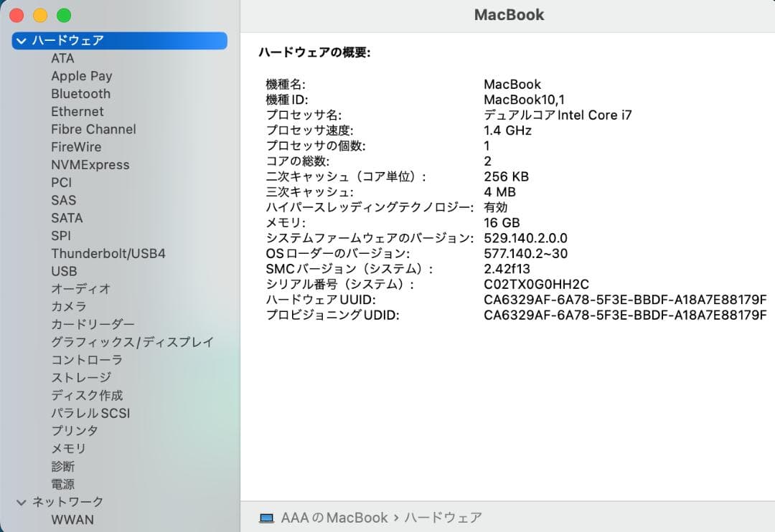Open 電源 sidebar entry
Screen dimensions: 775x532
pyautogui.click(x=62, y=485)
